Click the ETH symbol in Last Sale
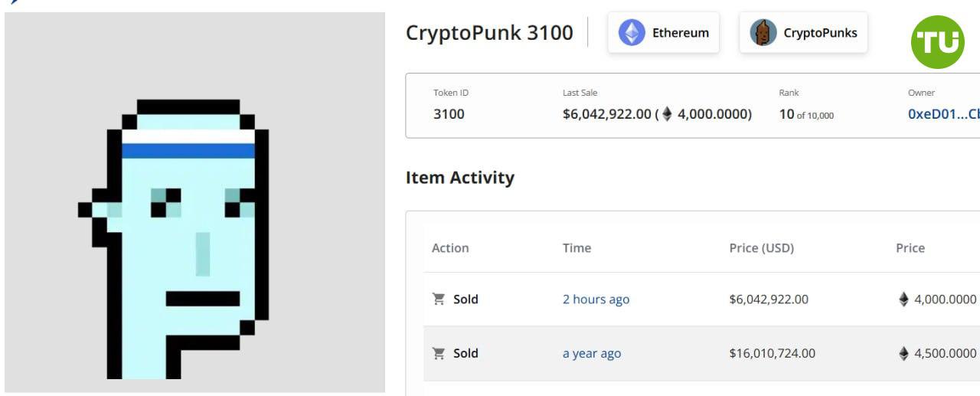This screenshot has height=396, width=980. point(667,114)
